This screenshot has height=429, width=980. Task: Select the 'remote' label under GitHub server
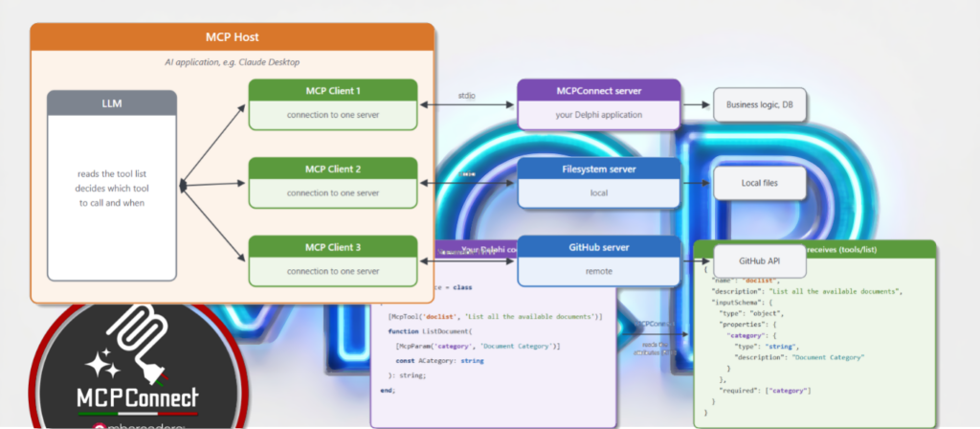pyautogui.click(x=599, y=271)
